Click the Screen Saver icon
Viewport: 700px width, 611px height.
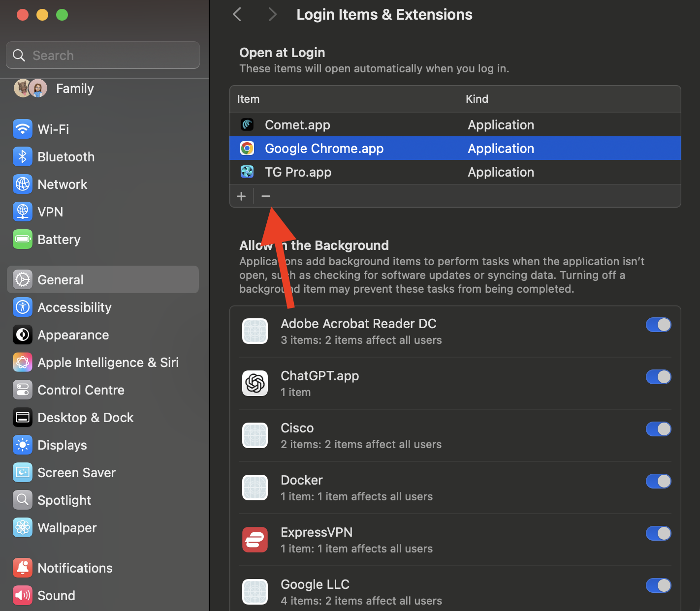click(23, 472)
